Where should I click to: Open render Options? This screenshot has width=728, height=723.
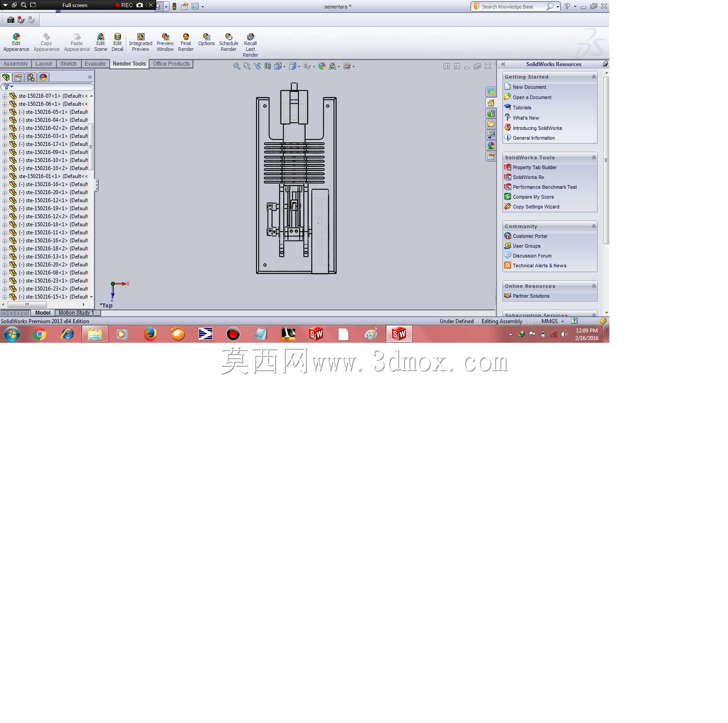(206, 40)
